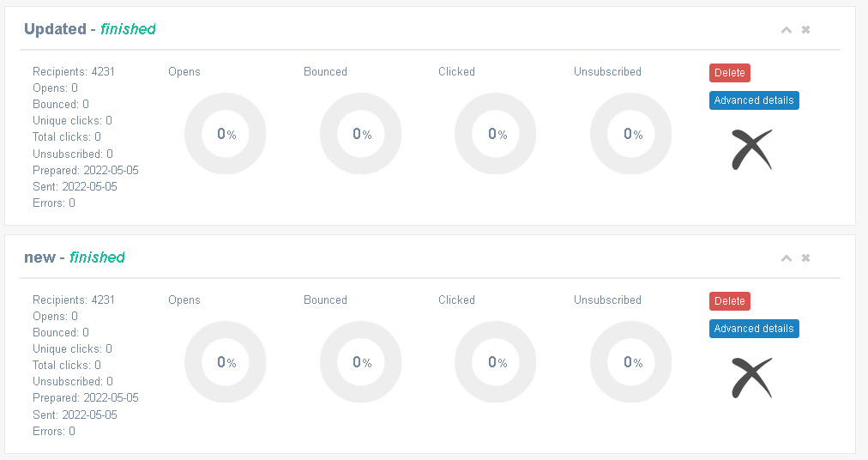Click Bounced donut chart in Updated panel

pos(361,134)
